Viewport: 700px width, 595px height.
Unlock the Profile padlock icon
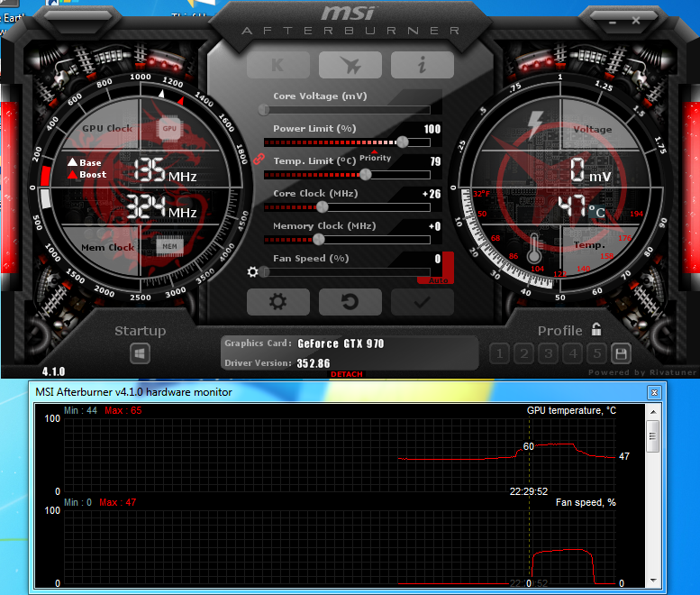click(596, 330)
